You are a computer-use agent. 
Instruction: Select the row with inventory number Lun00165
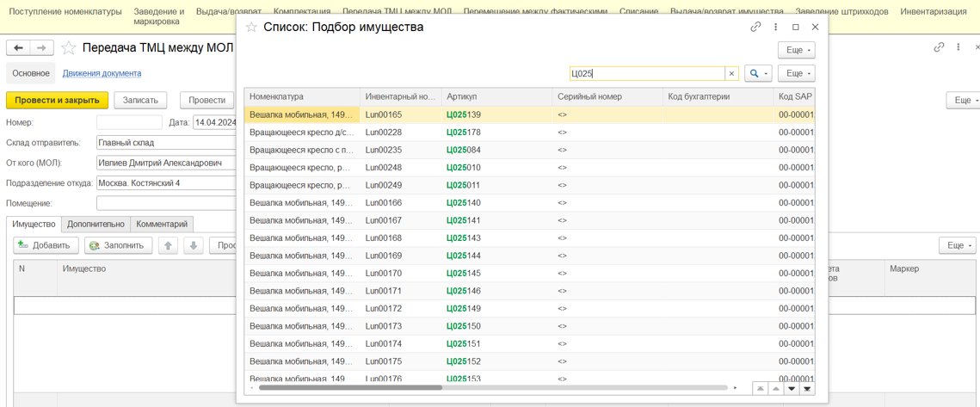point(529,115)
